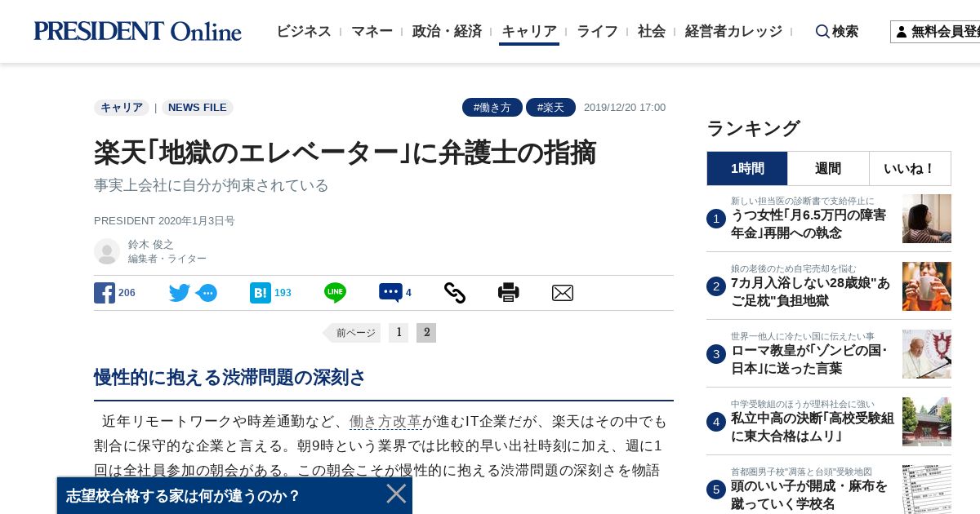Copy article link with chain icon
The height and width of the screenshot is (514, 980).
455,293
